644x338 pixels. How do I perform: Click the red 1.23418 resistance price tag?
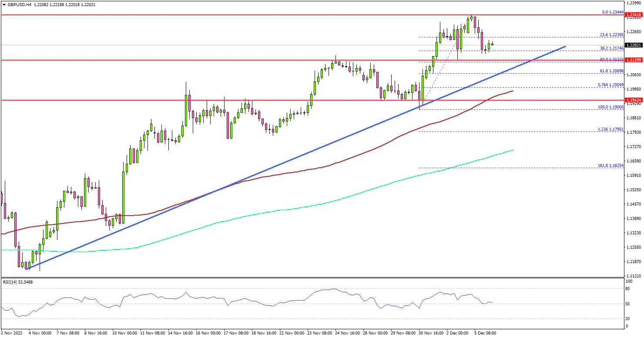[x=633, y=15]
